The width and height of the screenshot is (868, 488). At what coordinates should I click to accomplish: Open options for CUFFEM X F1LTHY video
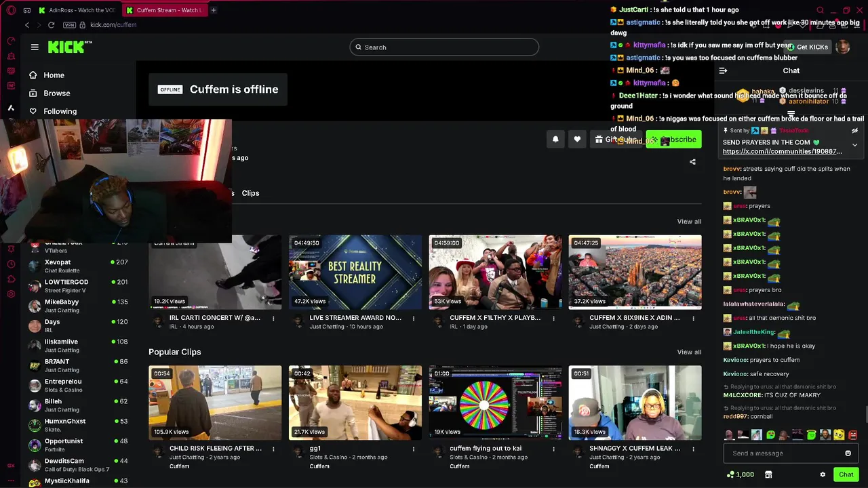pos(553,318)
